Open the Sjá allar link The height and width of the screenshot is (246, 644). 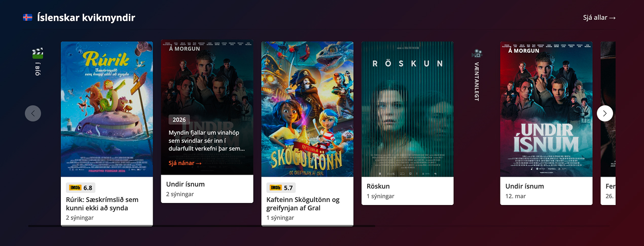(599, 18)
